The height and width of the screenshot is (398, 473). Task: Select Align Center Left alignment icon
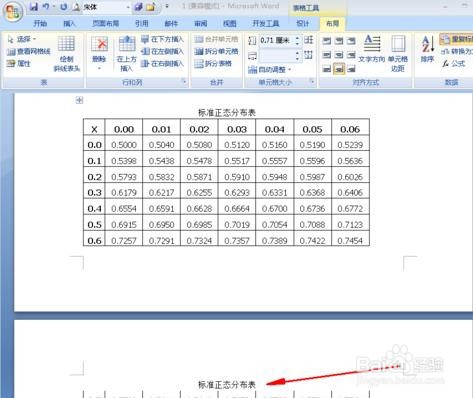pos(327,55)
